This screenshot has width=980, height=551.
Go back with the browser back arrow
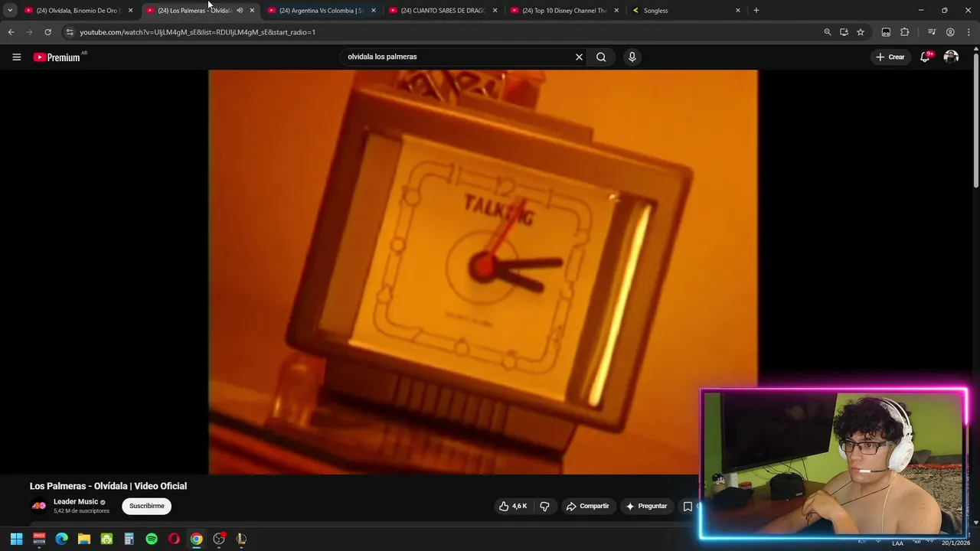[11, 32]
